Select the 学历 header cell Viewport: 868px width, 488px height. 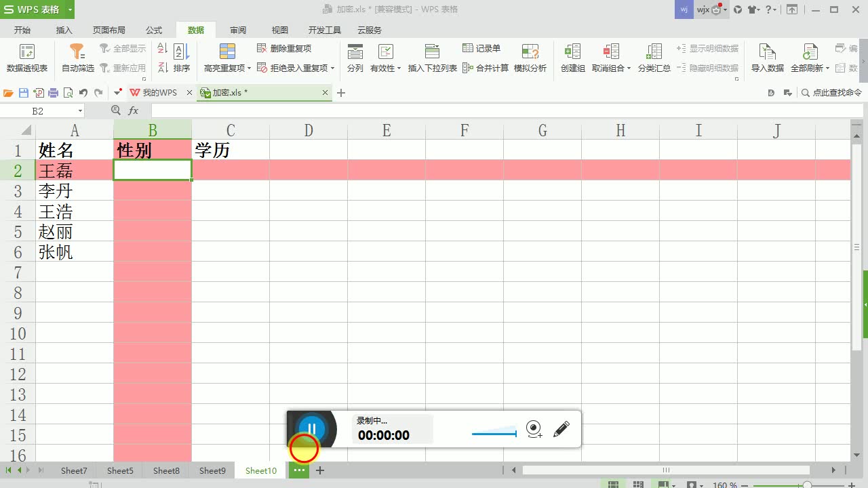point(231,150)
